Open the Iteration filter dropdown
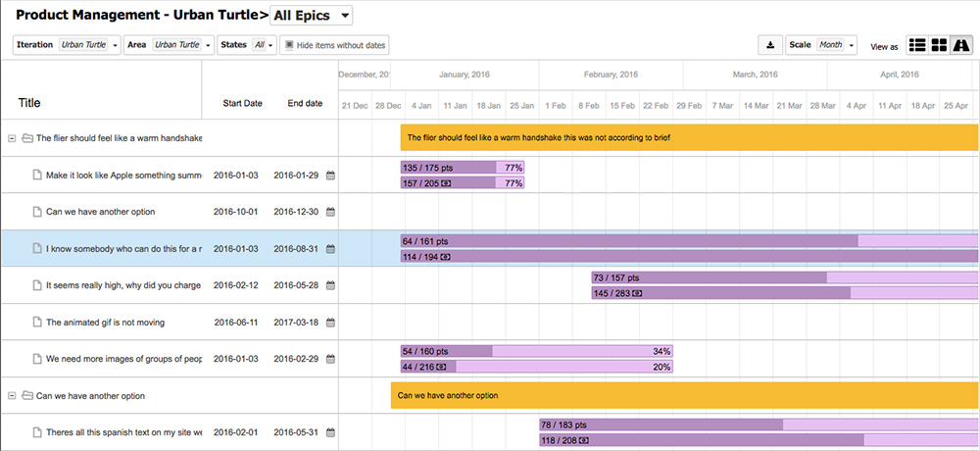The width and height of the screenshot is (980, 451). coord(67,45)
